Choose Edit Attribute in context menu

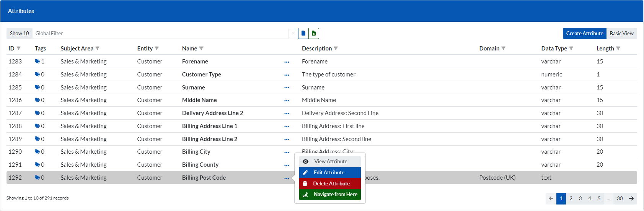[329, 172]
